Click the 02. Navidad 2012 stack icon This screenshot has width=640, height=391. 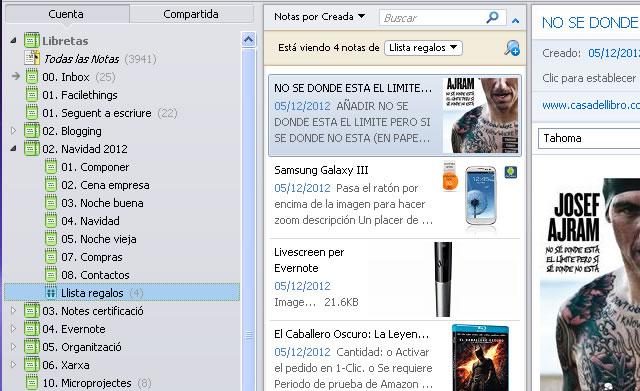coord(31,149)
